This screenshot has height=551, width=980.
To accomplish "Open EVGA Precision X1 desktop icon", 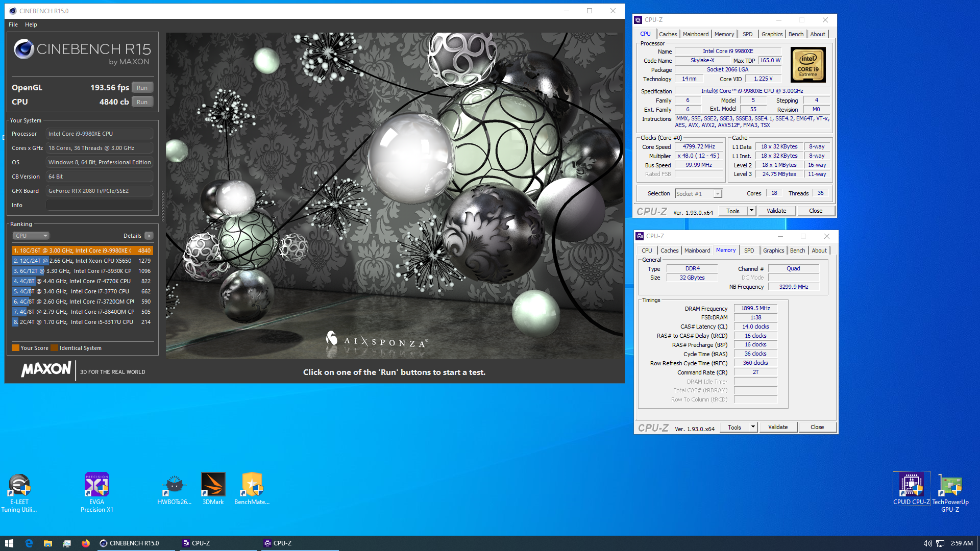I will point(96,492).
